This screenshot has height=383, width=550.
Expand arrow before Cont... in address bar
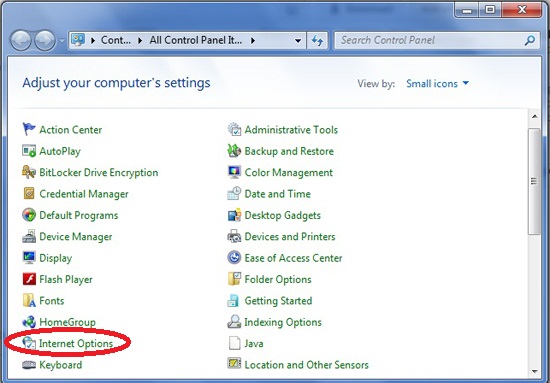click(93, 41)
